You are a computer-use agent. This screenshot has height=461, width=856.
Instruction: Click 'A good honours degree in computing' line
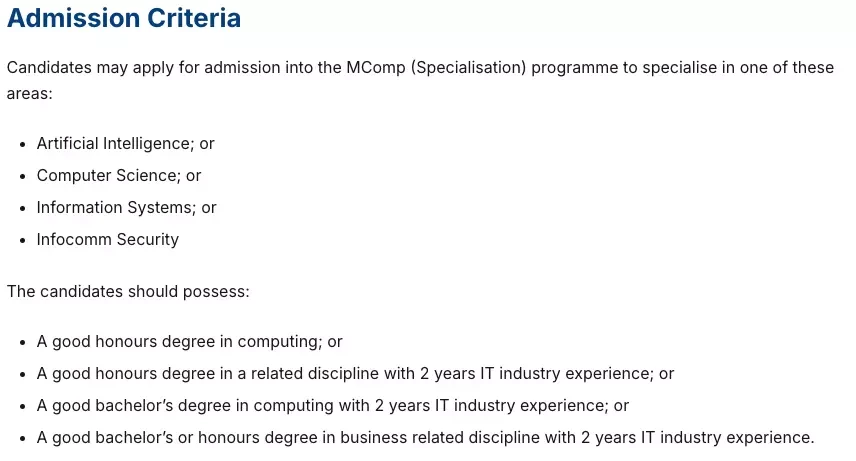[x=189, y=341]
